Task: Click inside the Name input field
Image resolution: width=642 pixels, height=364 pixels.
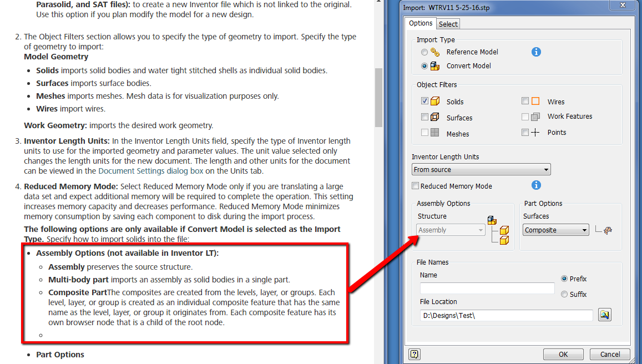Action: 487,288
